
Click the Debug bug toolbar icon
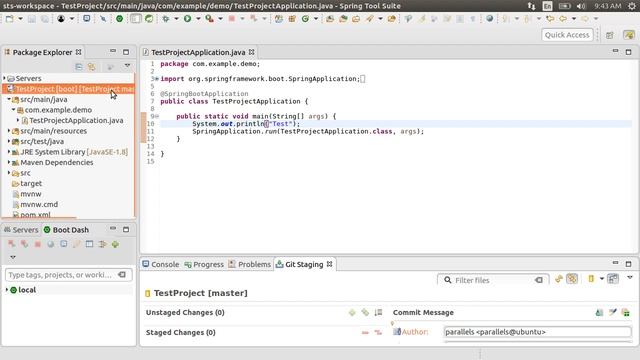click(x=166, y=19)
